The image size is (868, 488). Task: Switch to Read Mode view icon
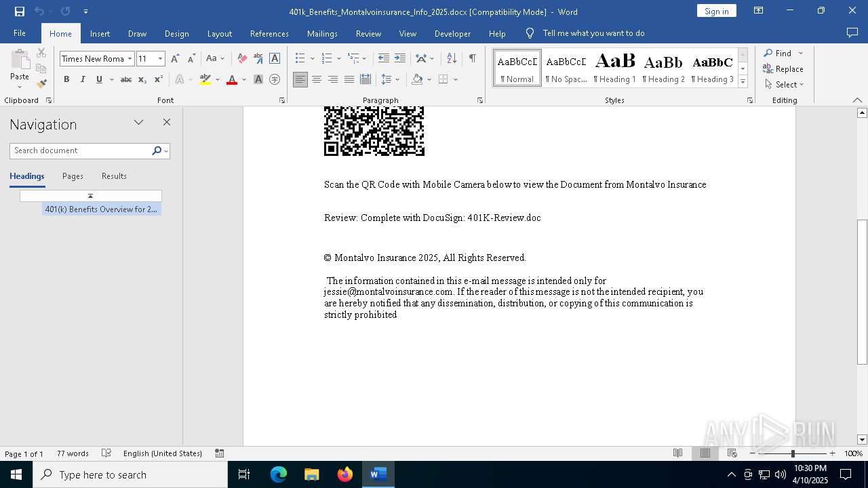click(677, 453)
